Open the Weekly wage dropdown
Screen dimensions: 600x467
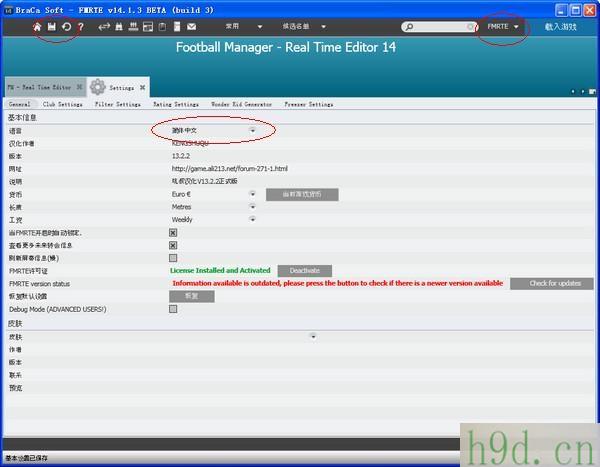252,219
